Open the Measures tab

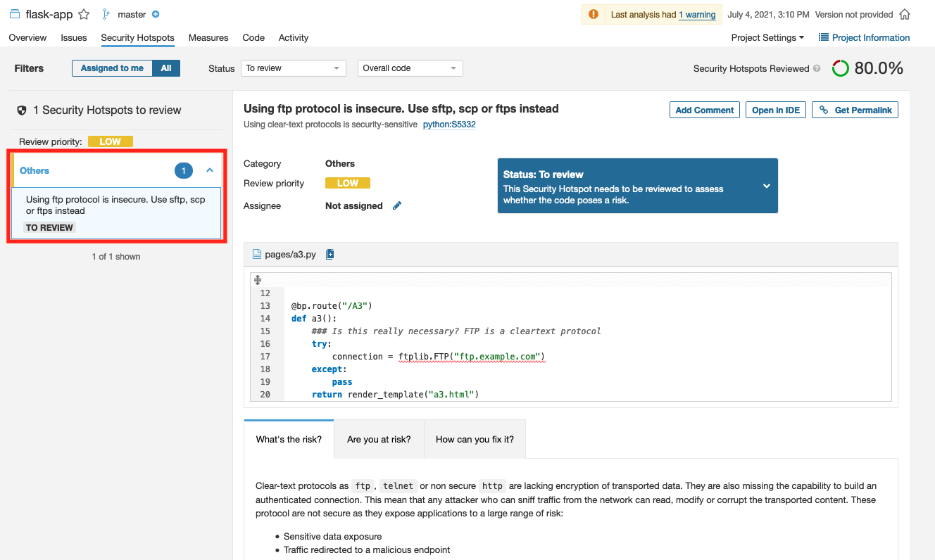click(208, 37)
